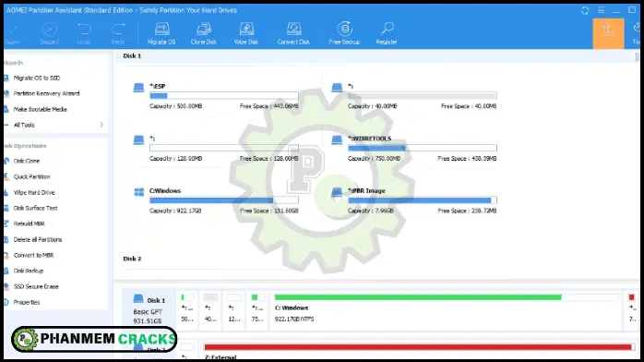Viewport: 644px width, 362px height.
Task: Click Delete all Partitions
Action: [x=38, y=239]
